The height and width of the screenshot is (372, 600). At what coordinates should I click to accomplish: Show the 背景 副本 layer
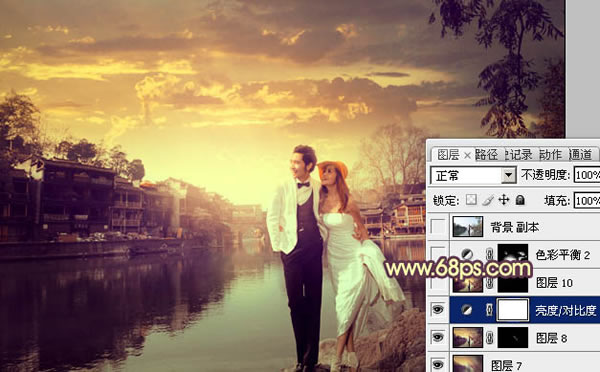point(438,227)
